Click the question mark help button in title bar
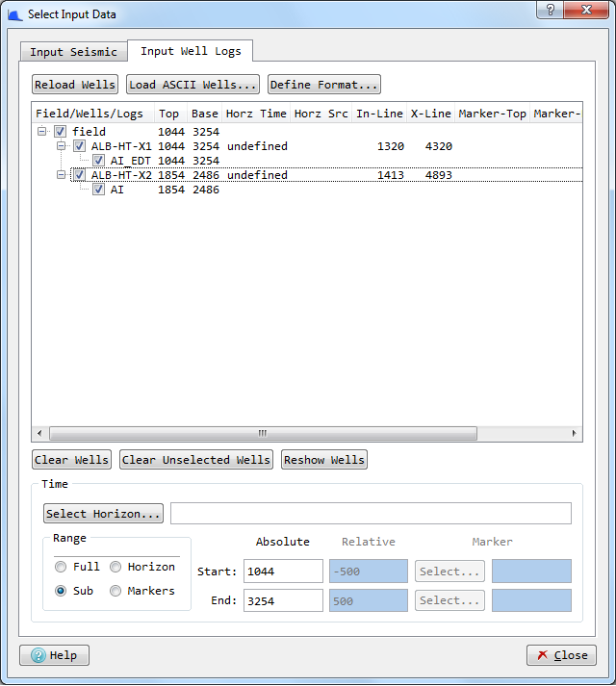Viewport: 616px width, 686px height. (551, 10)
